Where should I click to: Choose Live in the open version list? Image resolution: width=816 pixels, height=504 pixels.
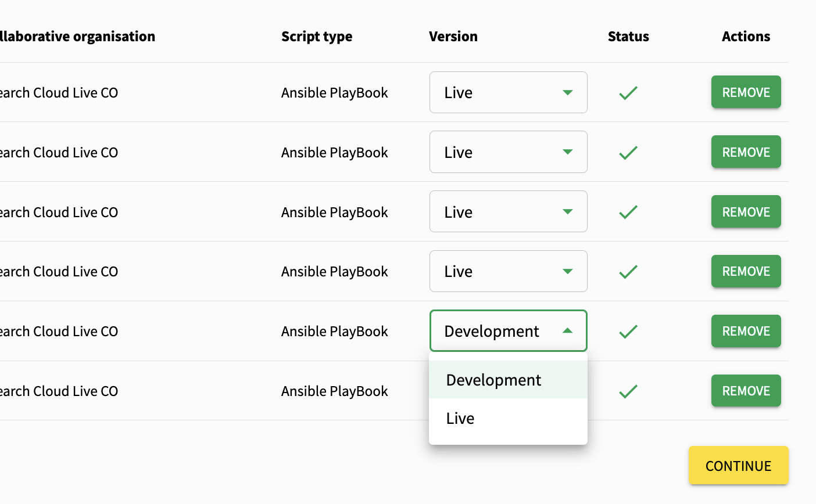point(508,418)
